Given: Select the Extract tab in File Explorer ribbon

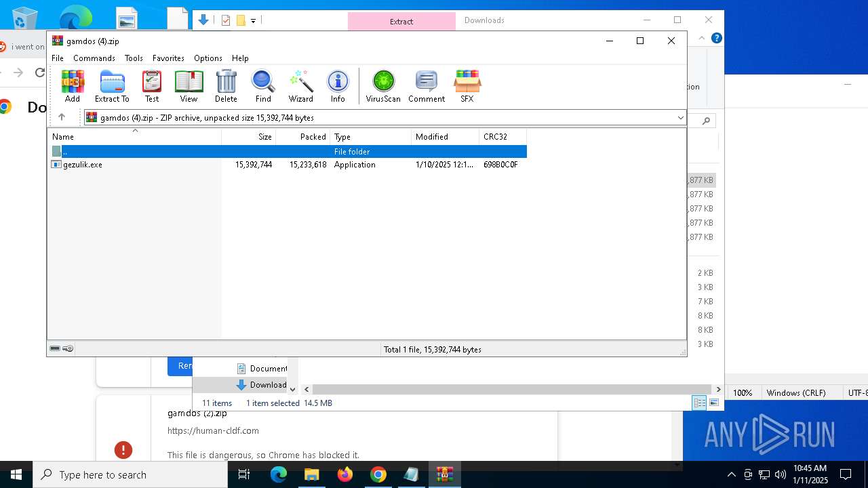Looking at the screenshot, I should pyautogui.click(x=401, y=22).
